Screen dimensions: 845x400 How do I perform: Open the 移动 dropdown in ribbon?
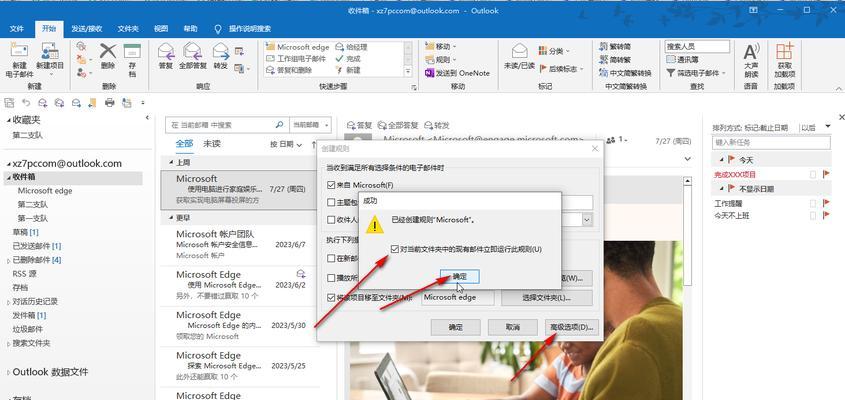click(441, 47)
